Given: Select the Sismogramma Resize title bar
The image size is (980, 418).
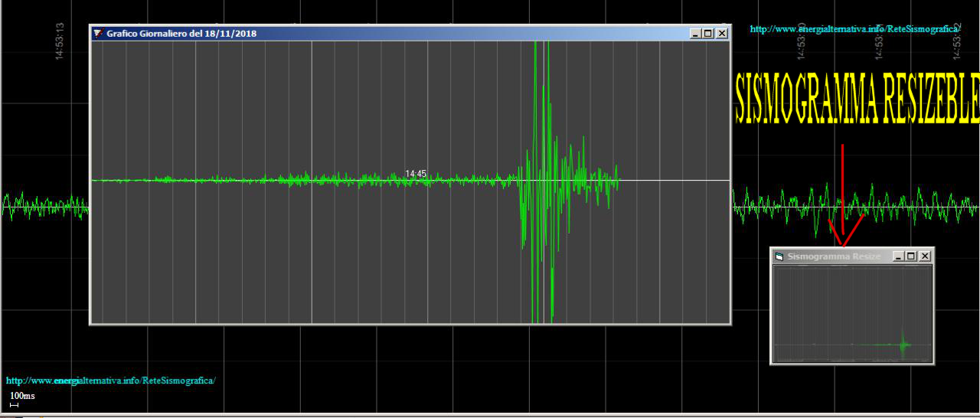Looking at the screenshot, I should point(851,256).
